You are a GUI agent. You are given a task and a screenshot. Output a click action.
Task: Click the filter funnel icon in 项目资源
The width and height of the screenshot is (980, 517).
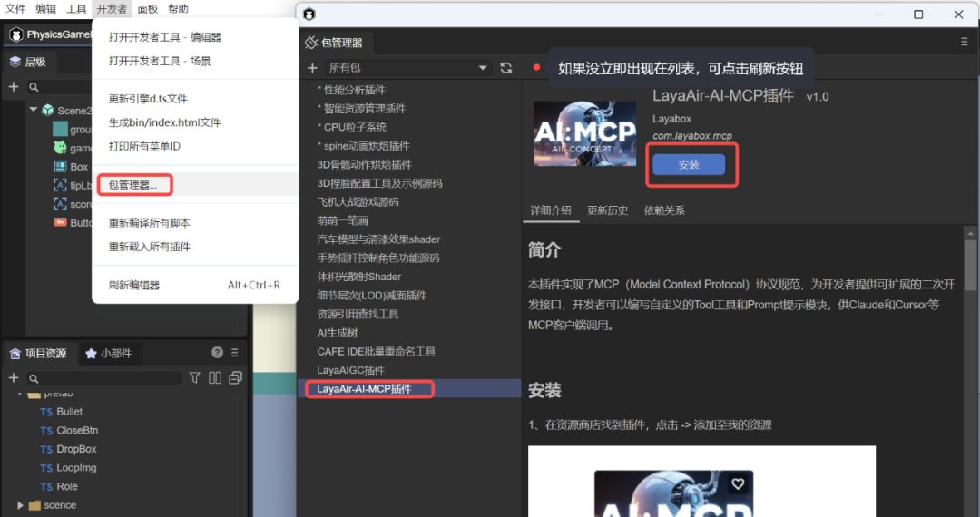[195, 377]
